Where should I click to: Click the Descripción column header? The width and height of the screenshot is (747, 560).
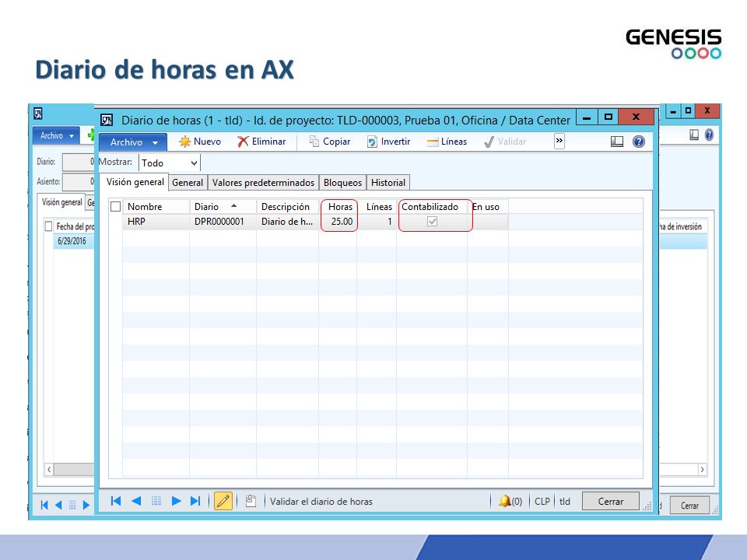point(287,207)
